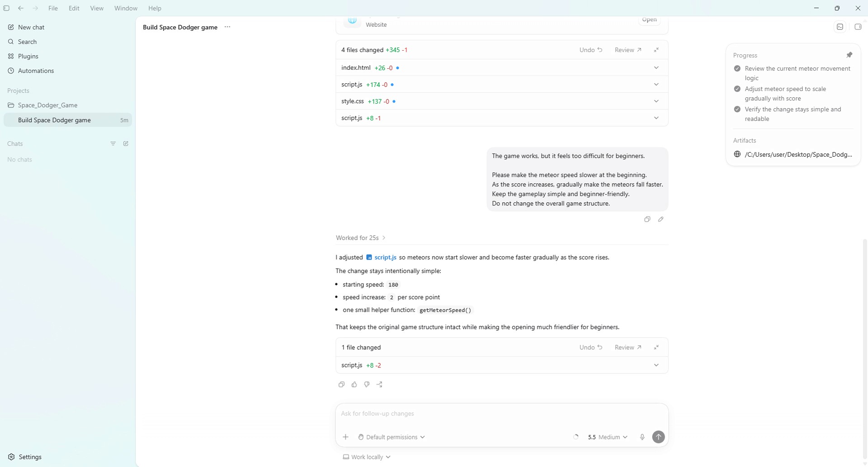
Task: Open the Help menu
Action: click(155, 8)
